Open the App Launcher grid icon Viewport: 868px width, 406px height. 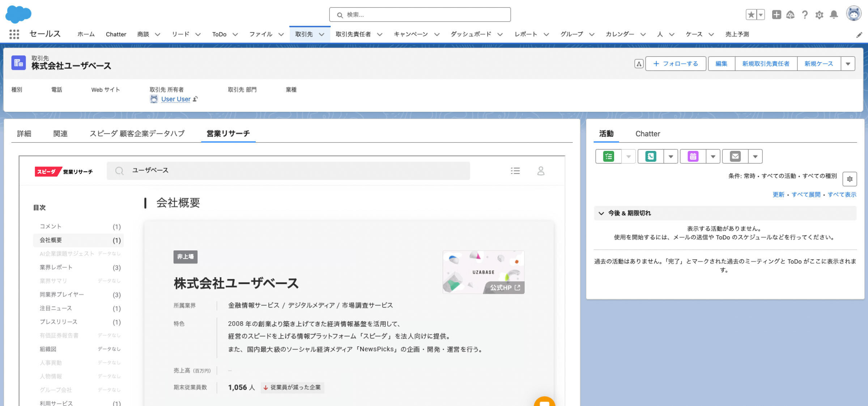tap(14, 34)
